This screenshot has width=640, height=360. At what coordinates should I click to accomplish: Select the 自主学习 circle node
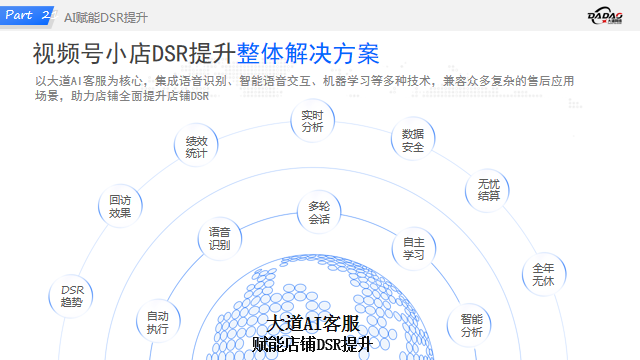[x=413, y=249]
